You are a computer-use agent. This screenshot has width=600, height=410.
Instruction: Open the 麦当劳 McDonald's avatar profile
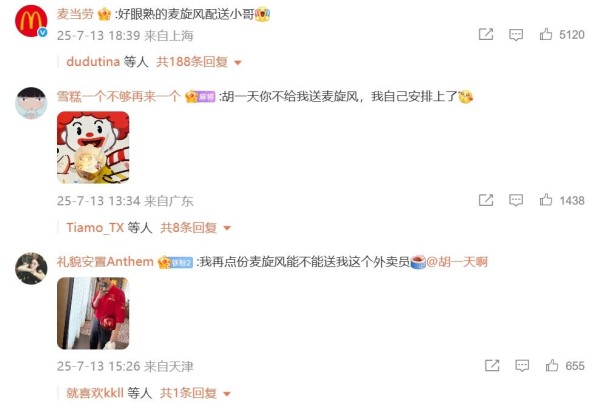pos(31,21)
